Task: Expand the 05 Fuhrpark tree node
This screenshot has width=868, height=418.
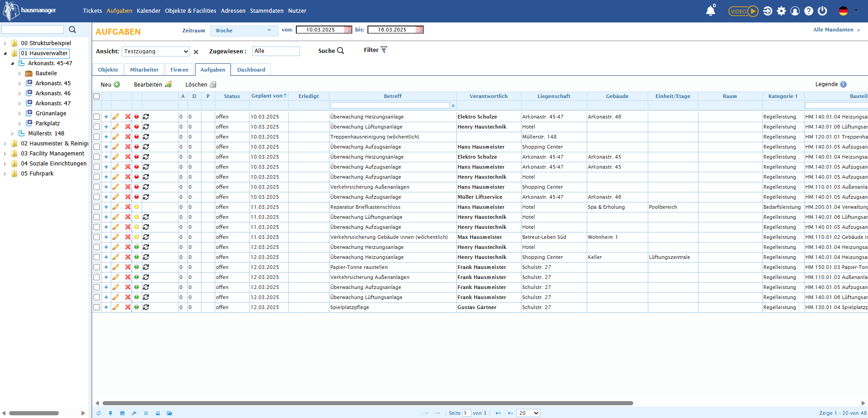Action: [5, 174]
